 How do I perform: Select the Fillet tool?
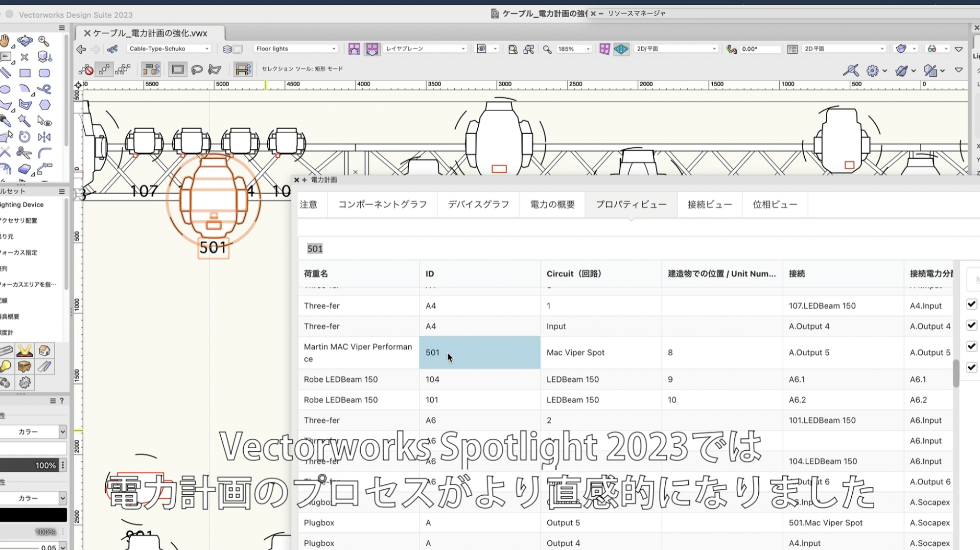tap(45, 153)
